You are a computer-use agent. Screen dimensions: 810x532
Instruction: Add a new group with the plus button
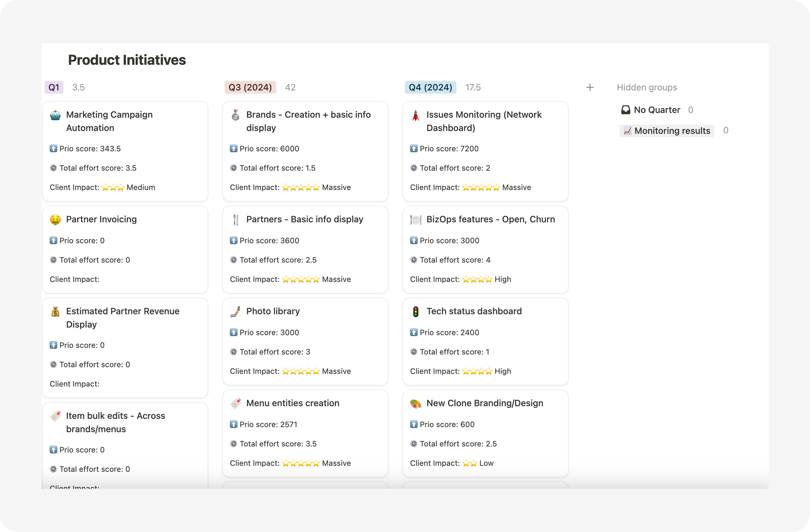(x=590, y=87)
